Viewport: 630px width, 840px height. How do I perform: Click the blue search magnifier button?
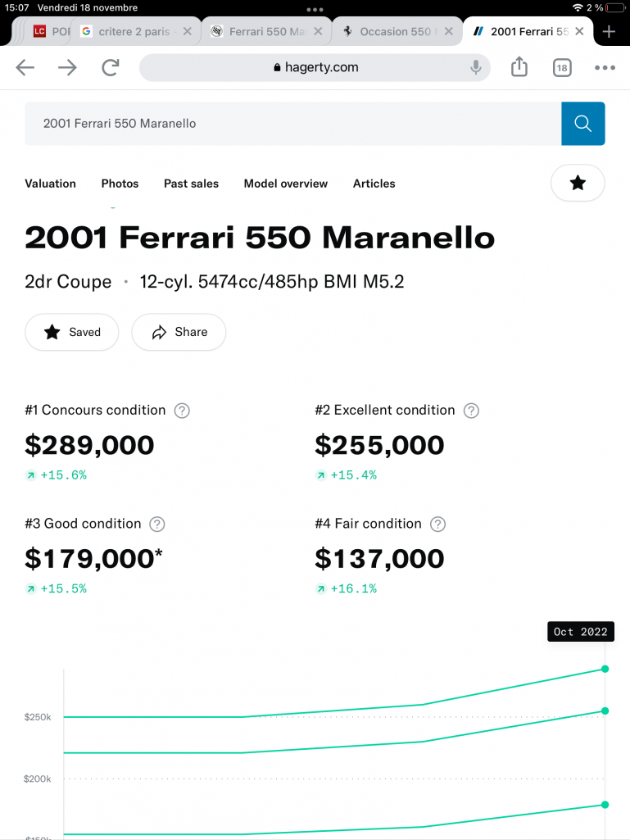tap(582, 124)
